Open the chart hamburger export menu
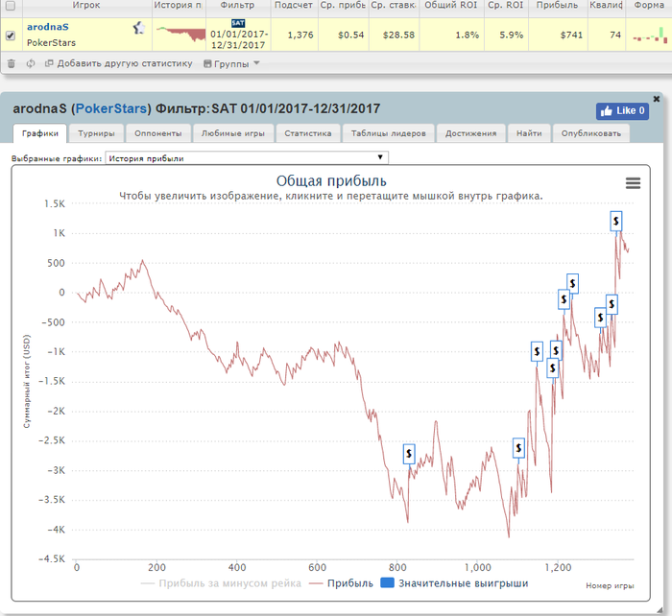The image size is (672, 616). [633, 183]
